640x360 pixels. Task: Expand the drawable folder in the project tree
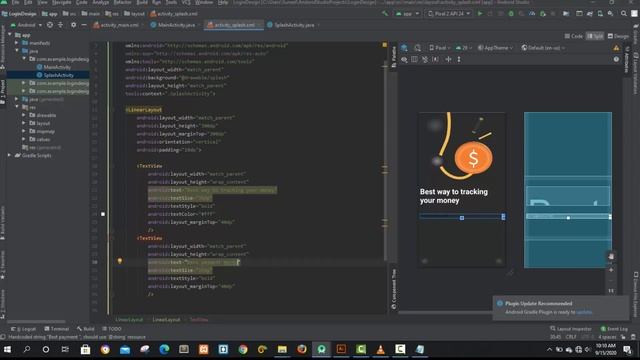point(24,115)
